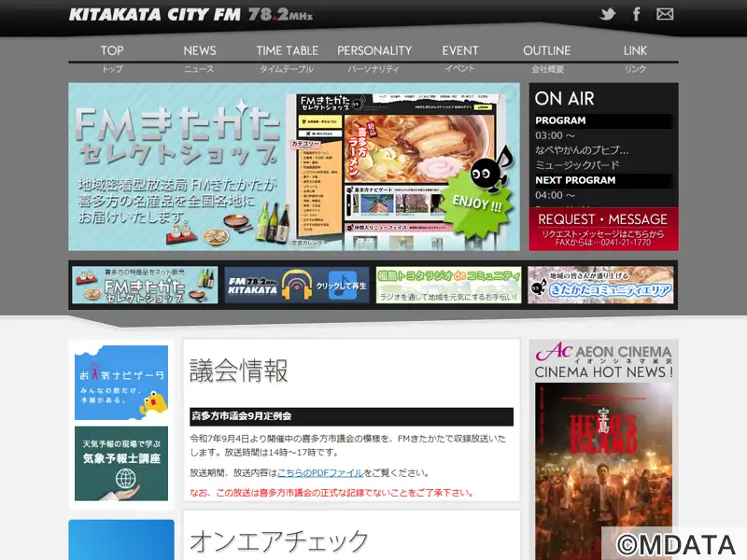Open the Twitter bird icon
The image size is (747, 560).
click(x=608, y=14)
